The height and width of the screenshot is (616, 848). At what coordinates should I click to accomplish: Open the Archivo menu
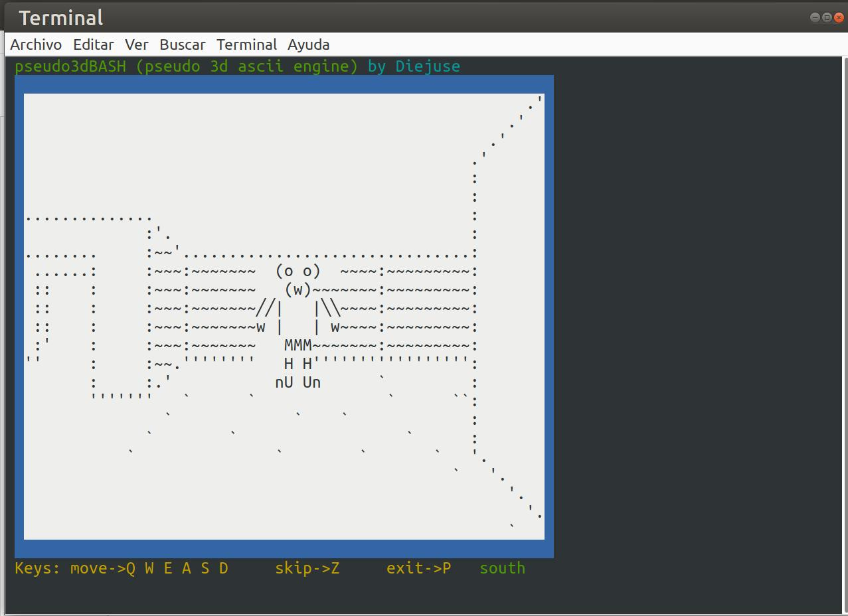point(35,44)
